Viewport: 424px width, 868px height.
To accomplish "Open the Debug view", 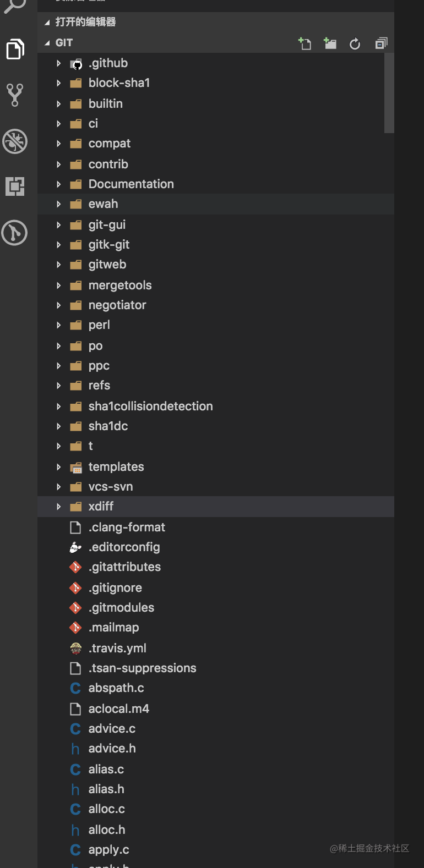I will tap(15, 141).
